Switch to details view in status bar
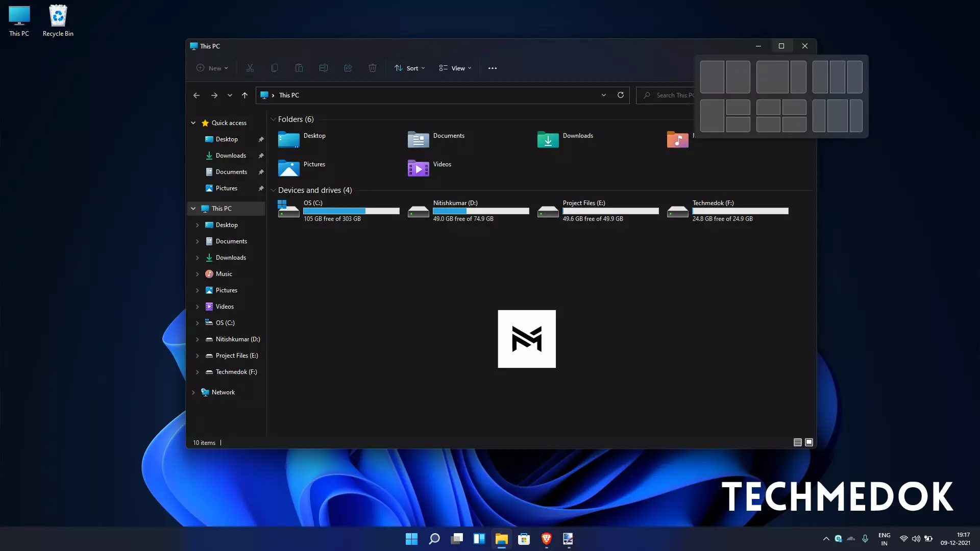The width and height of the screenshot is (980, 551). [x=798, y=442]
